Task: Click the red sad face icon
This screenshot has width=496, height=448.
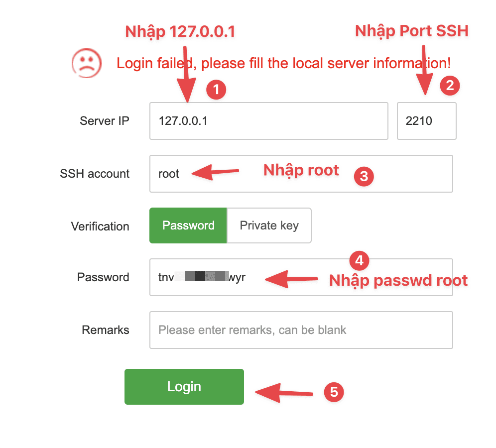Action: 86,63
